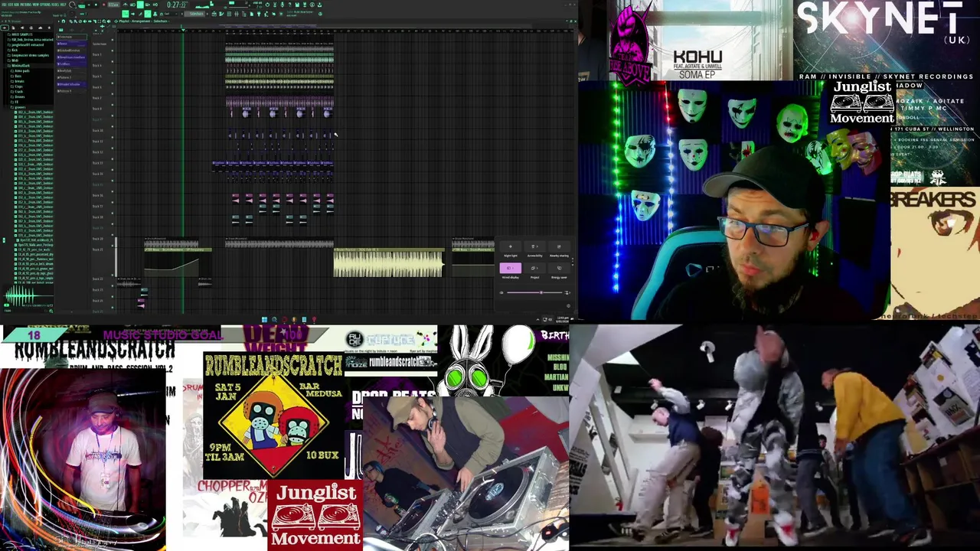The image size is (980, 551).
Task: Click the taskbar clock and date
Action: coord(563,320)
